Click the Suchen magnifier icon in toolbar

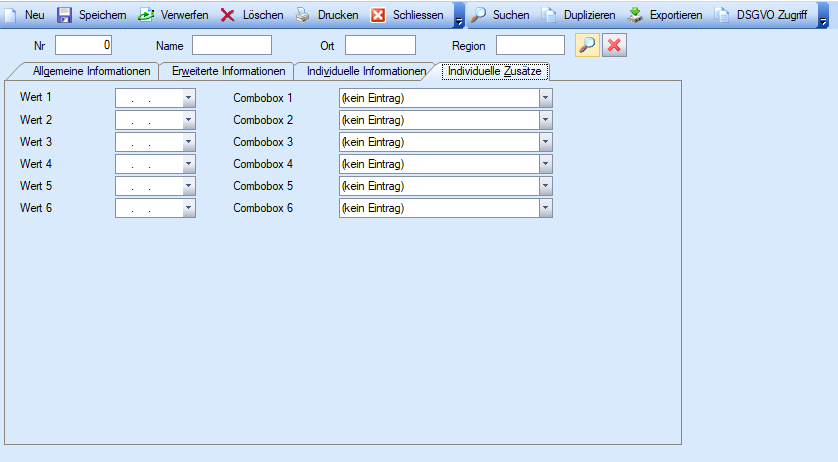pyautogui.click(x=478, y=15)
